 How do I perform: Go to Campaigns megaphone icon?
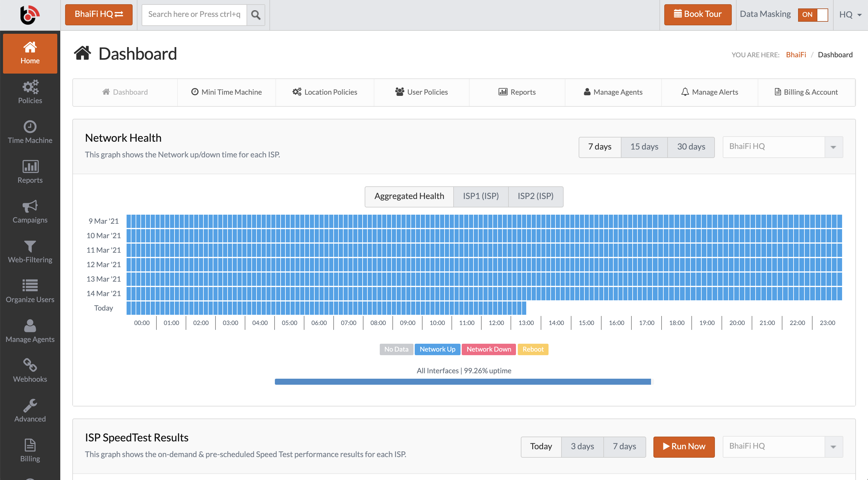(x=30, y=206)
